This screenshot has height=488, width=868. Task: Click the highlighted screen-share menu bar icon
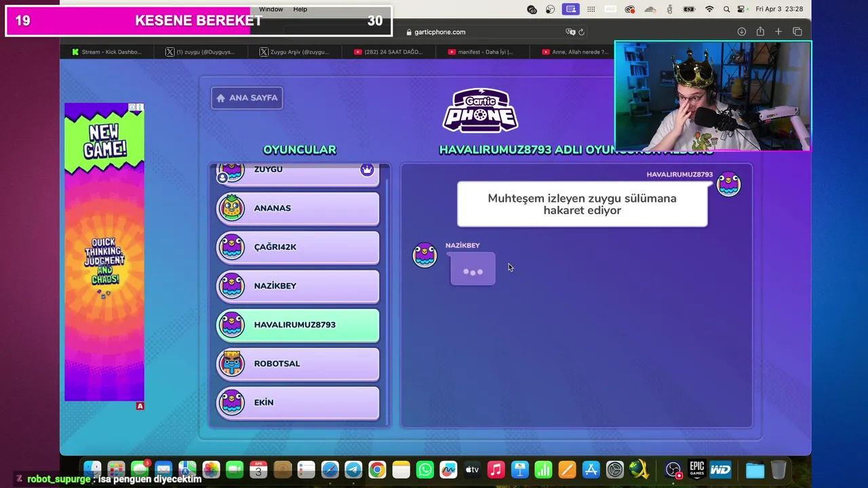[571, 9]
